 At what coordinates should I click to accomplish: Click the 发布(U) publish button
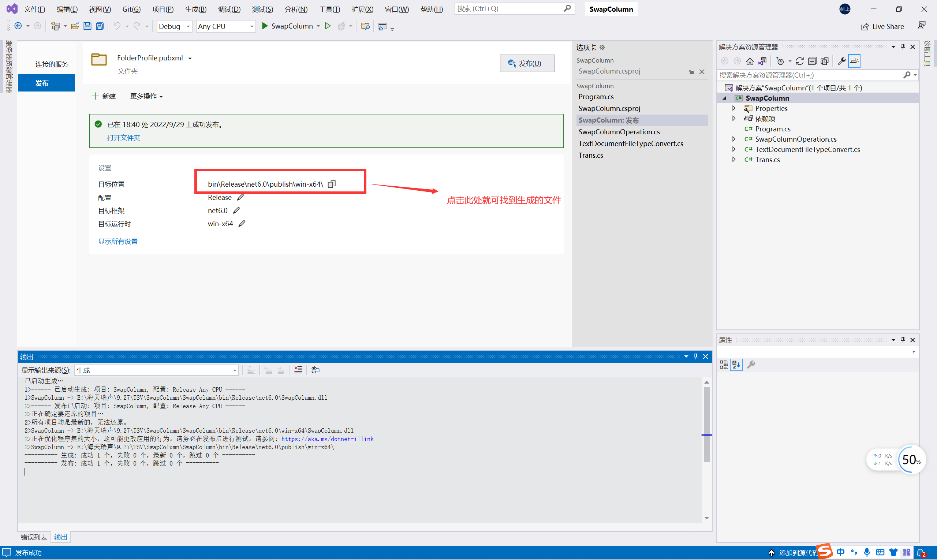(x=527, y=63)
